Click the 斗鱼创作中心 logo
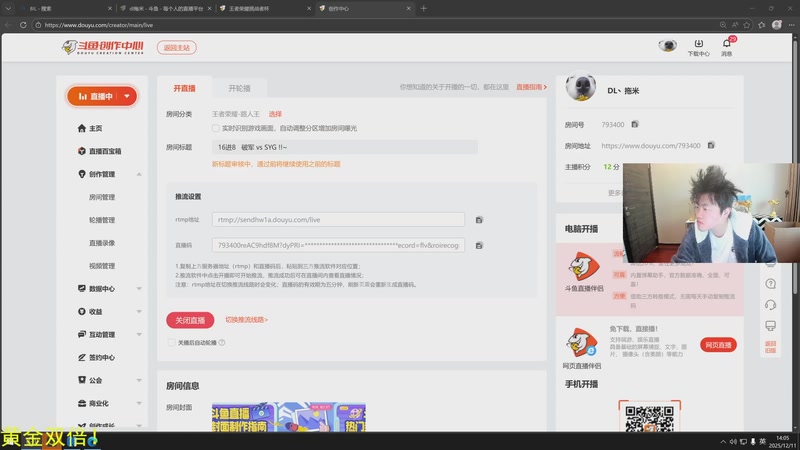 [103, 47]
